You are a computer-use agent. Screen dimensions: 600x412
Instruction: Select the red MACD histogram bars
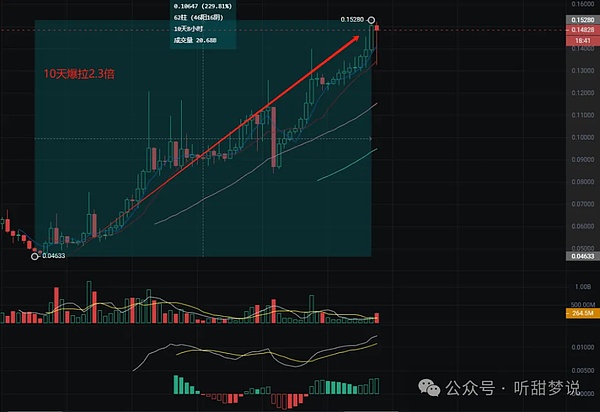[290, 398]
